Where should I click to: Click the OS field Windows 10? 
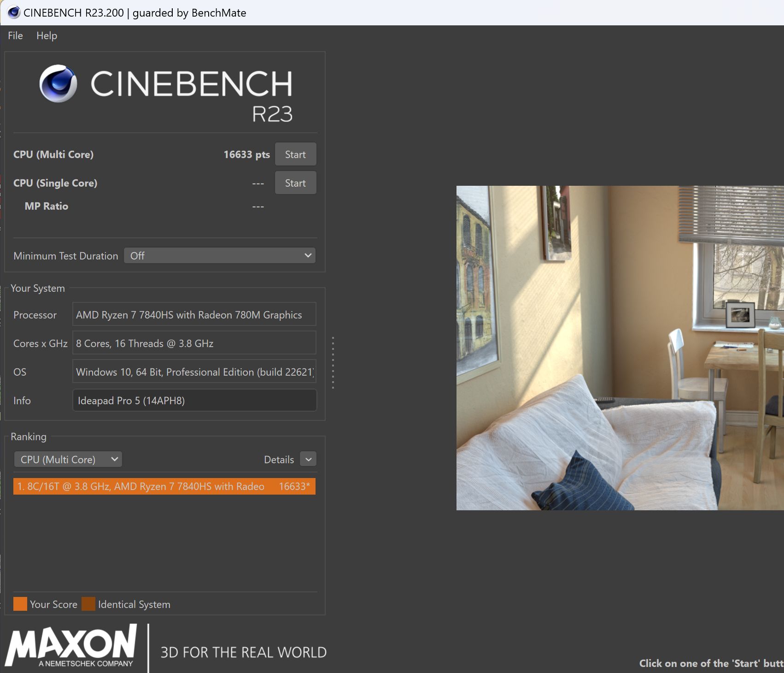click(x=194, y=372)
